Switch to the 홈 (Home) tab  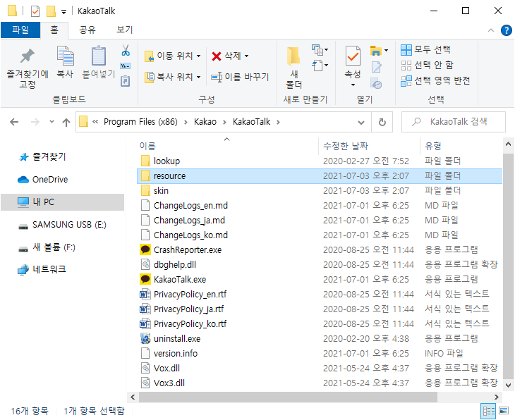[54, 30]
